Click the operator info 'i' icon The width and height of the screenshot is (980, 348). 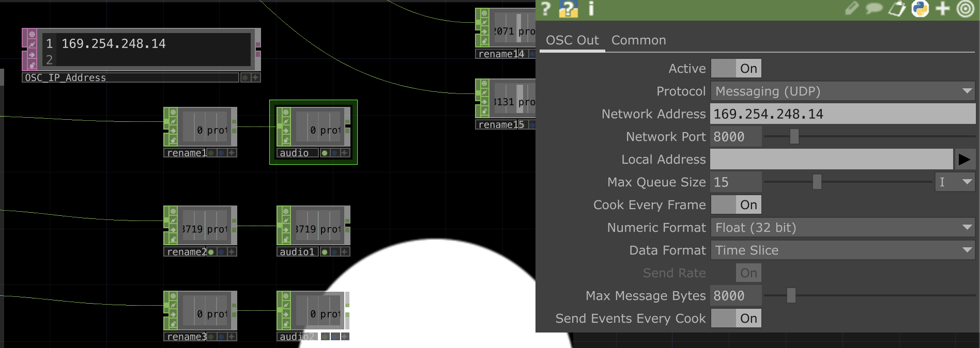(591, 9)
